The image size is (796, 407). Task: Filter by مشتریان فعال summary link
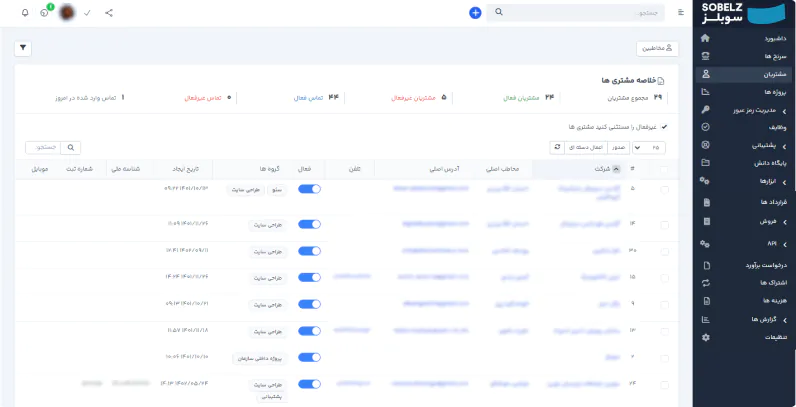[521, 98]
